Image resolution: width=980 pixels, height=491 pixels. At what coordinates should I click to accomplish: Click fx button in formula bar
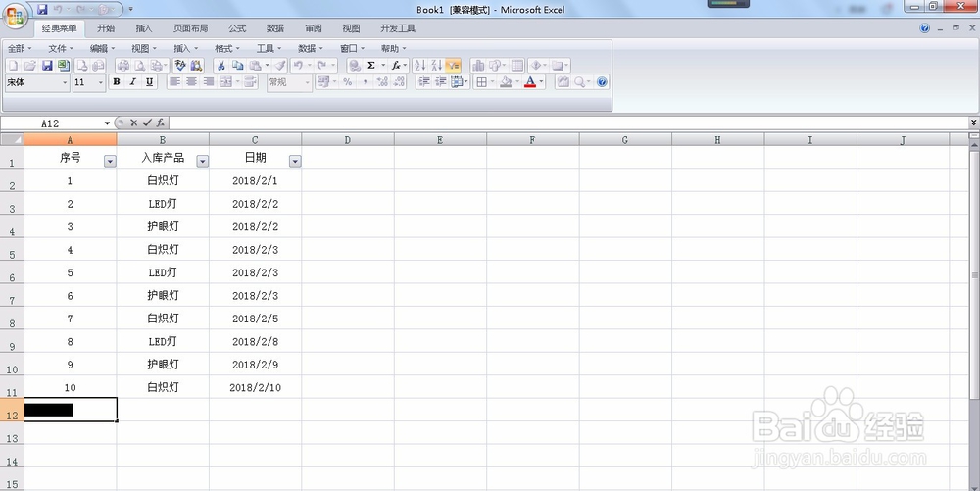pos(161,123)
